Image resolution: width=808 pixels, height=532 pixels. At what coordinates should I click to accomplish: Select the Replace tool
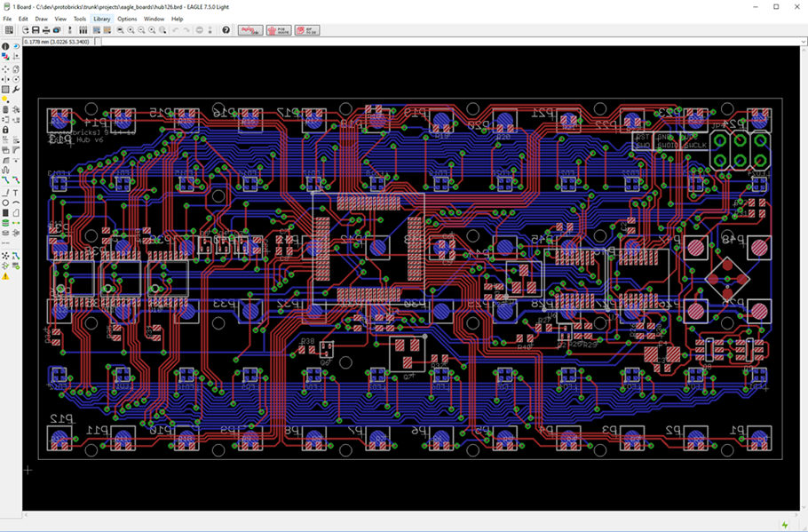[x=16, y=120]
